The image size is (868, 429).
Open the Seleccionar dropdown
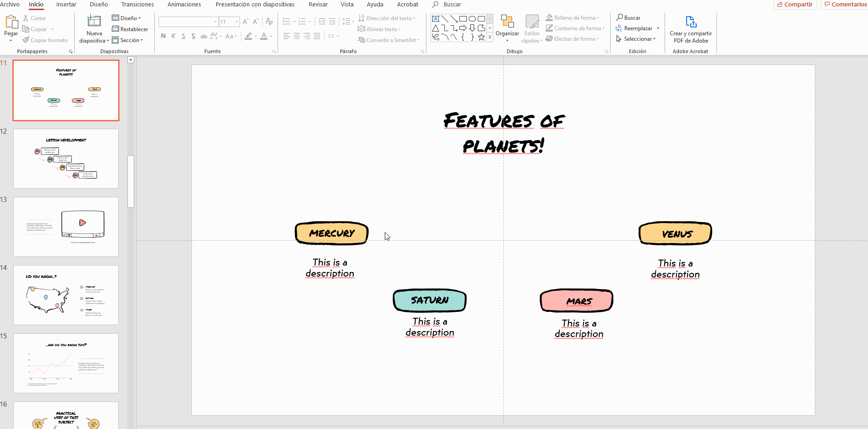(x=636, y=39)
